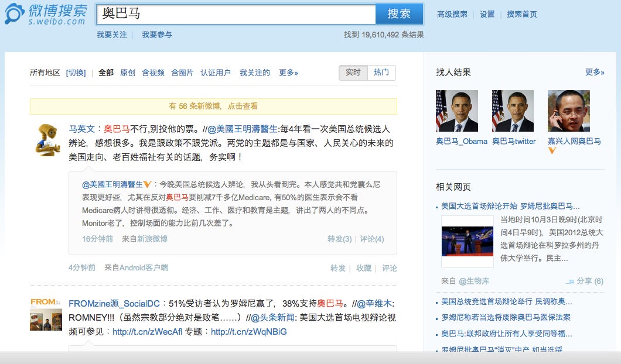
Task: Select the 认证用户 filter tab
Action: [x=216, y=73]
